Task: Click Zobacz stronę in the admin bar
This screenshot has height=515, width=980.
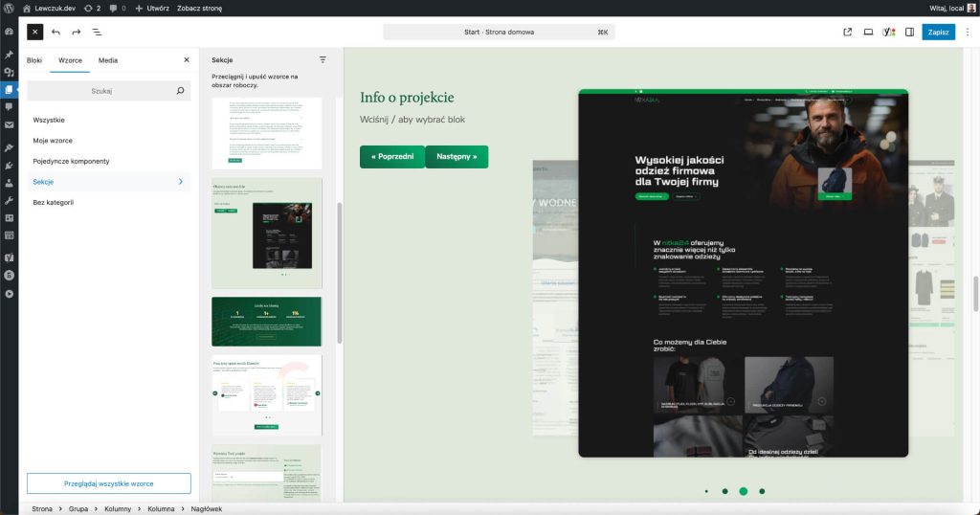Action: [199, 8]
